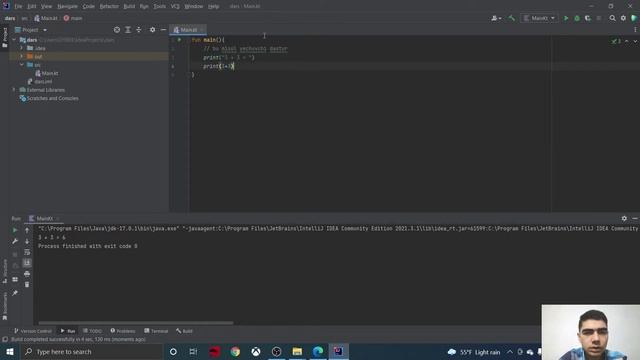Click the Debug bug icon in the top toolbar

[x=577, y=18]
